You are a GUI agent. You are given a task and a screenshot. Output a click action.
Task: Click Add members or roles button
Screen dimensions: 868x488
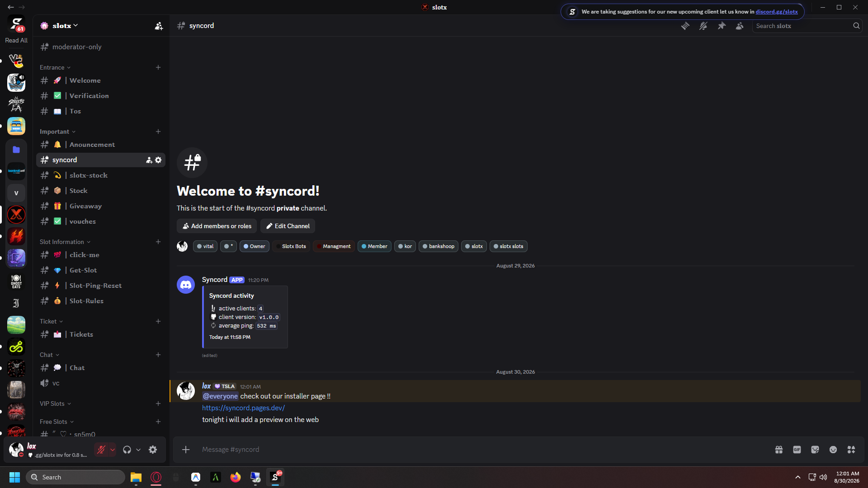click(x=217, y=226)
